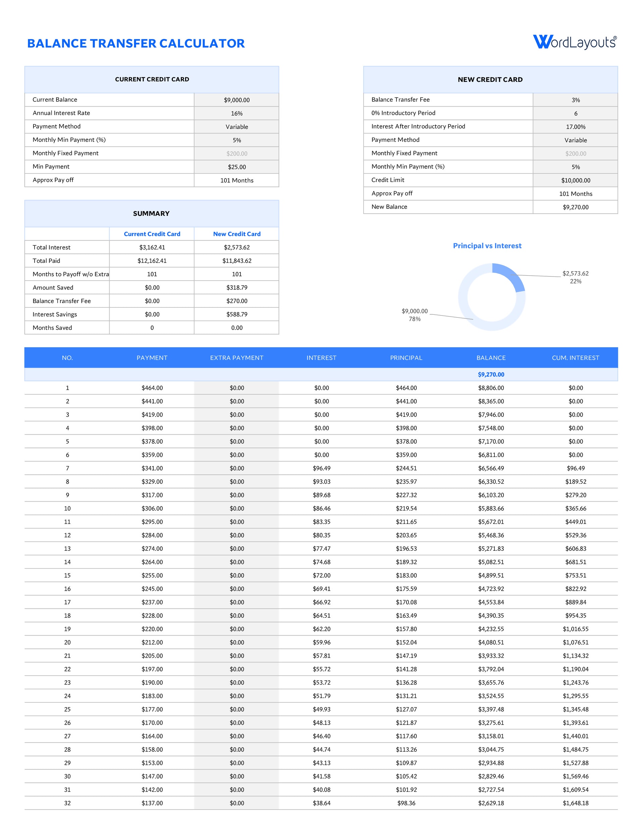Click the Months to Payoff w/o Extra label
The width and height of the screenshot is (644, 834).
[71, 274]
